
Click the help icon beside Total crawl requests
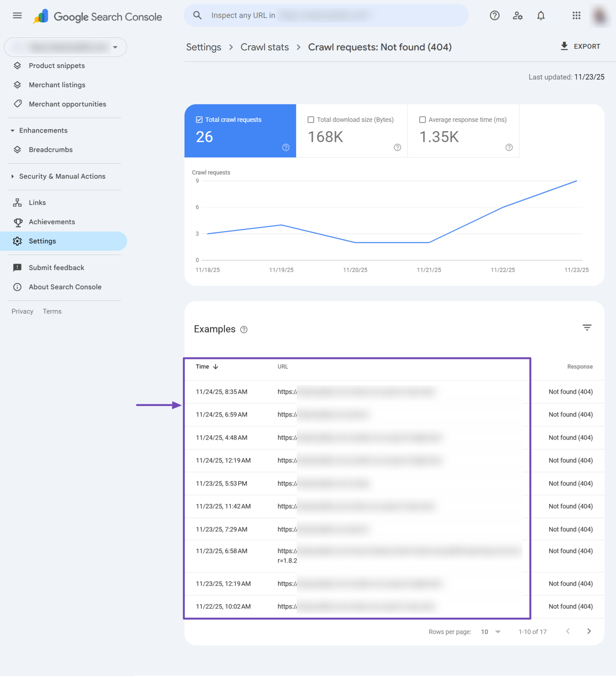(x=286, y=148)
